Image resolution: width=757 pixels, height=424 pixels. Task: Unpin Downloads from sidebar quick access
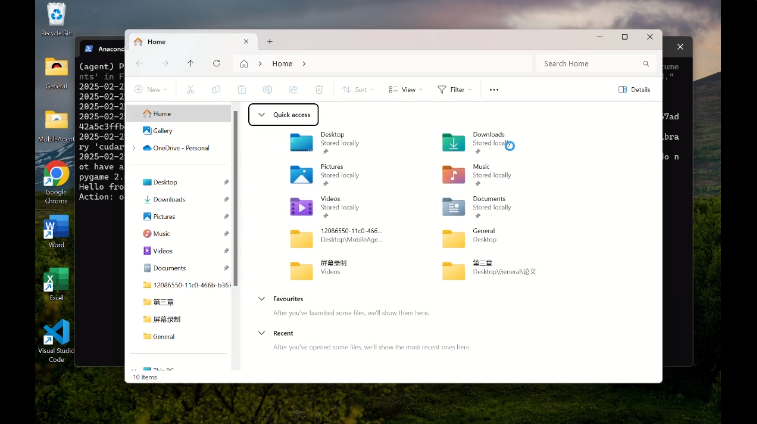click(x=226, y=199)
